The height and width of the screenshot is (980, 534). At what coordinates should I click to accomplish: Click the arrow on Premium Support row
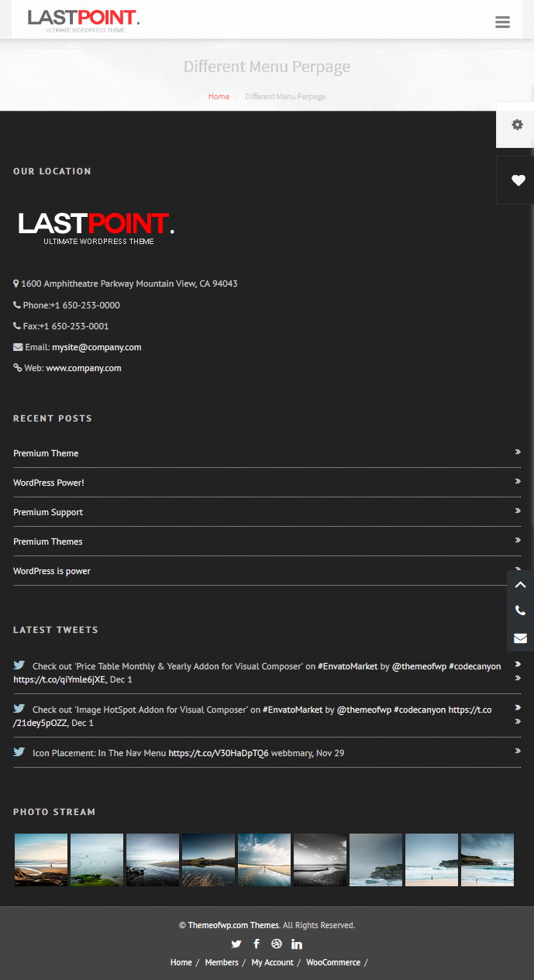(x=518, y=511)
